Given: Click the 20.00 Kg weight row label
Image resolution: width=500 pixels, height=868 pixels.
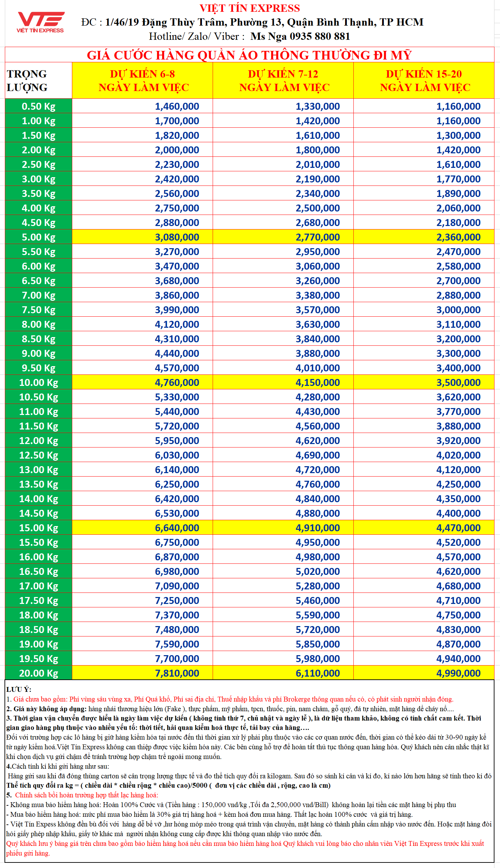Looking at the screenshot, I should (38, 673).
